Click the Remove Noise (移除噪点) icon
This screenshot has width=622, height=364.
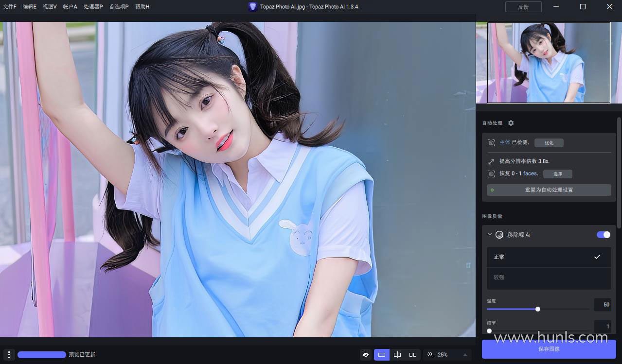499,235
